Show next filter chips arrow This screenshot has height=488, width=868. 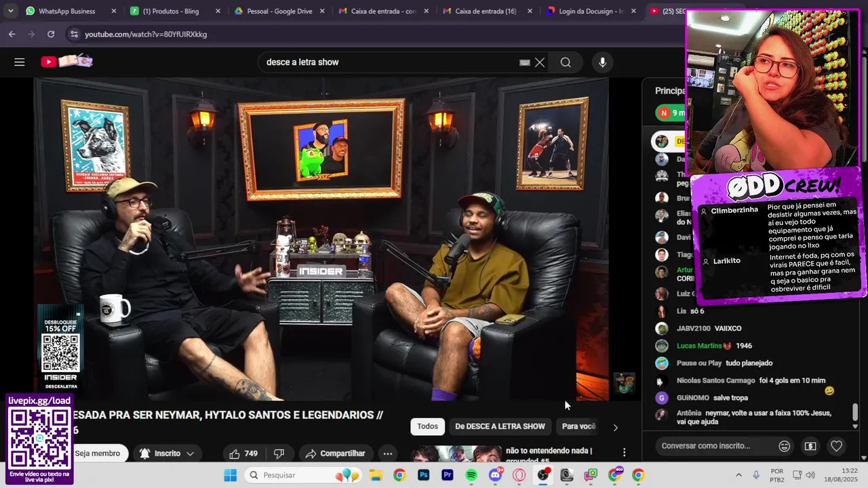[x=615, y=428]
